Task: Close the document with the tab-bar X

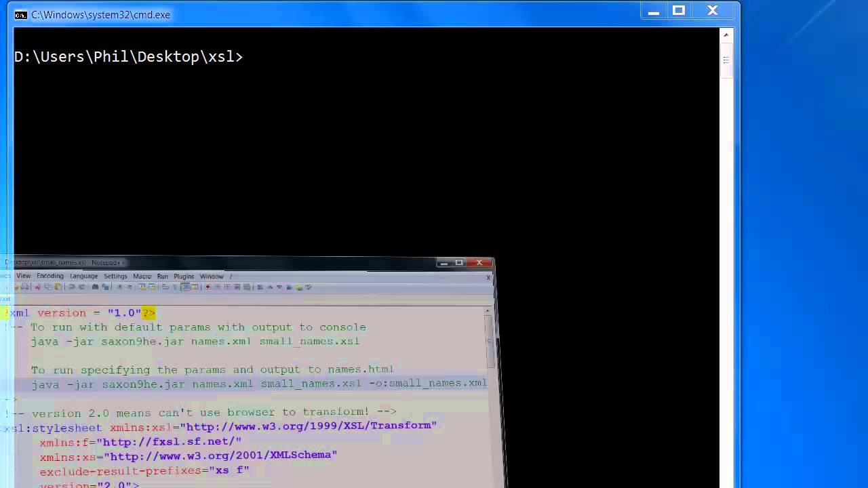Action: pyautogui.click(x=488, y=277)
